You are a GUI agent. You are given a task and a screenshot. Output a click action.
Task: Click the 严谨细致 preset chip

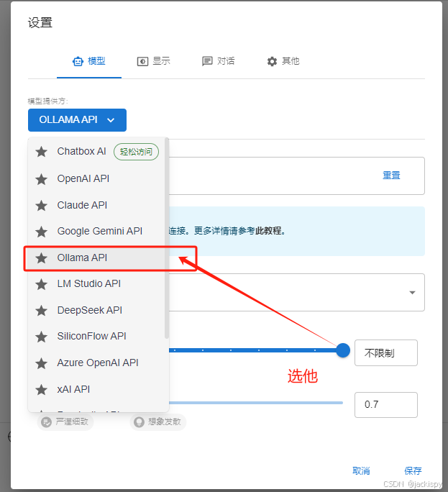click(65, 422)
